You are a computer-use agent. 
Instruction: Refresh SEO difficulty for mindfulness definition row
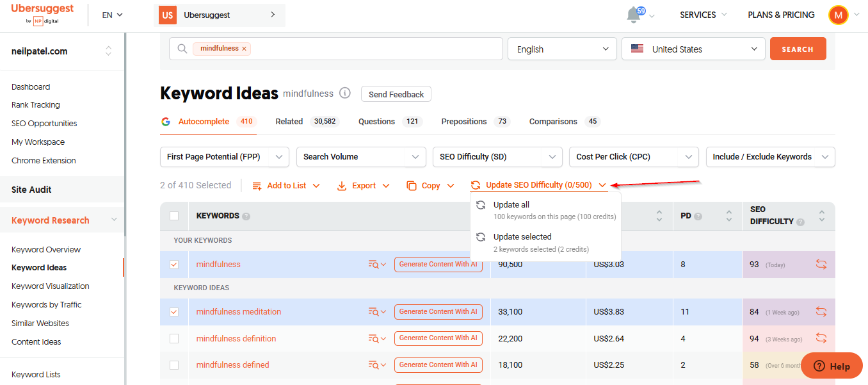pos(821,338)
